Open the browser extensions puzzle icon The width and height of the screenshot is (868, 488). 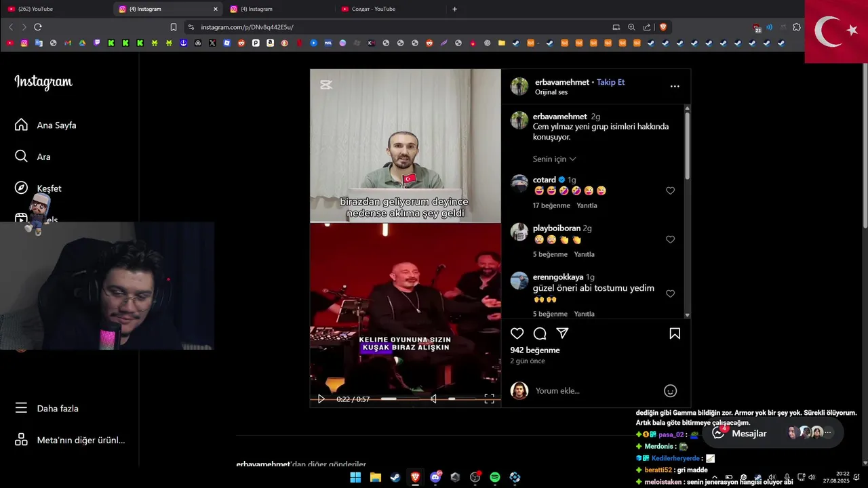(797, 27)
